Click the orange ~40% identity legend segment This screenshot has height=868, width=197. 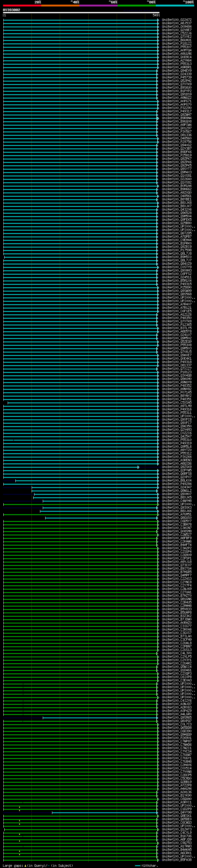pos(60,6)
